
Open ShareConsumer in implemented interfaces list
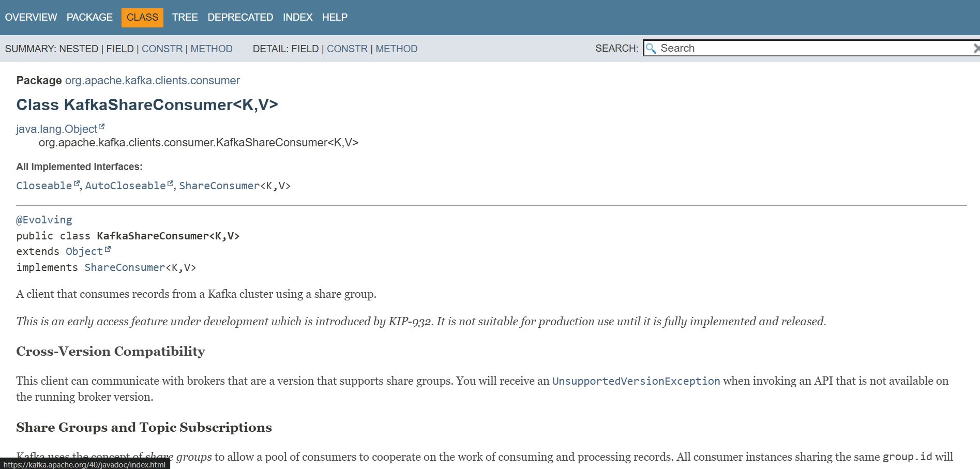[x=219, y=186]
